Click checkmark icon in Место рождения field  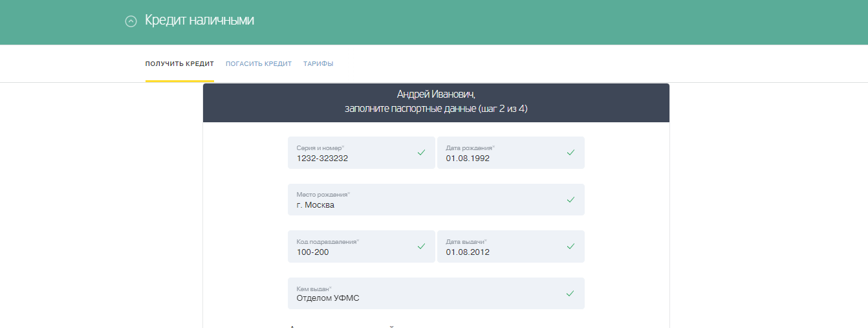(570, 200)
